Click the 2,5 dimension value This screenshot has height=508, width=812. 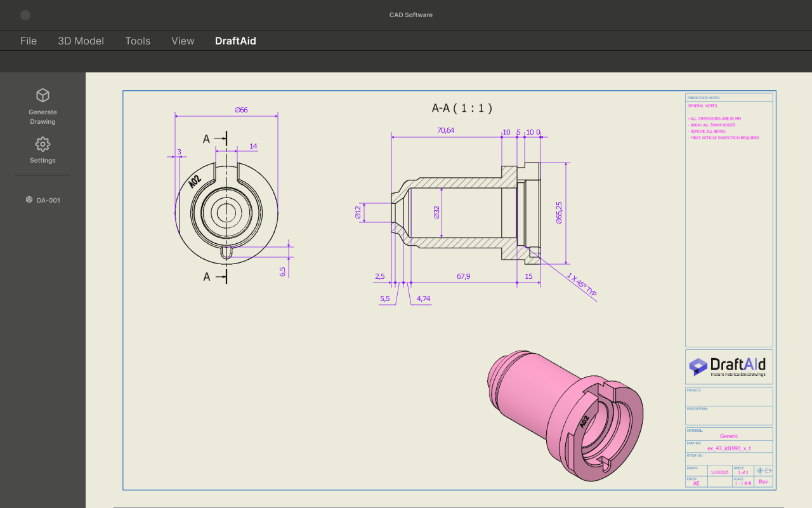380,276
